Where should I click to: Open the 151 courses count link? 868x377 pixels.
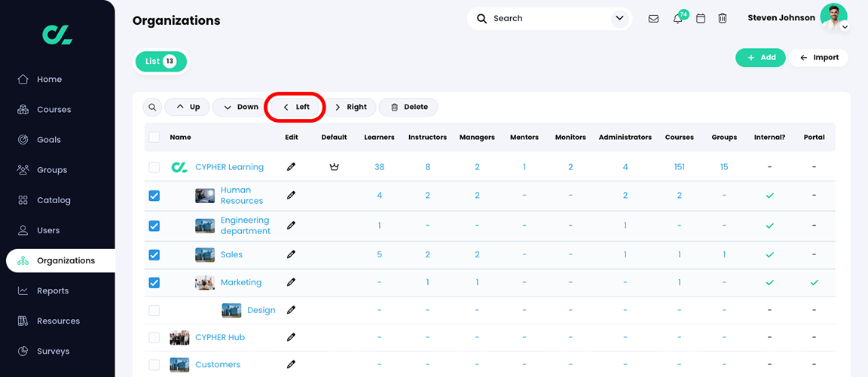pyautogui.click(x=679, y=167)
